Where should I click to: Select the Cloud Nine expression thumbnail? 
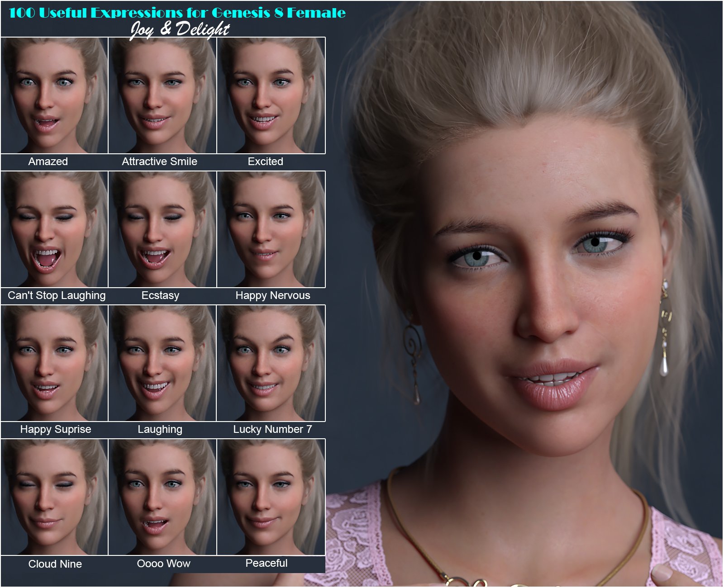(x=54, y=497)
